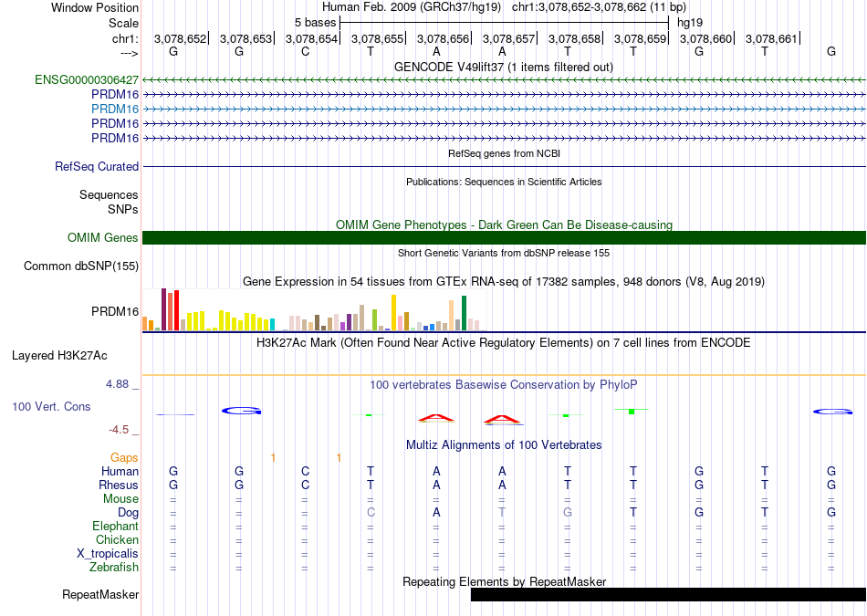The image size is (867, 616).
Task: Click the bright red GTEx expression bar
Action: 176,310
